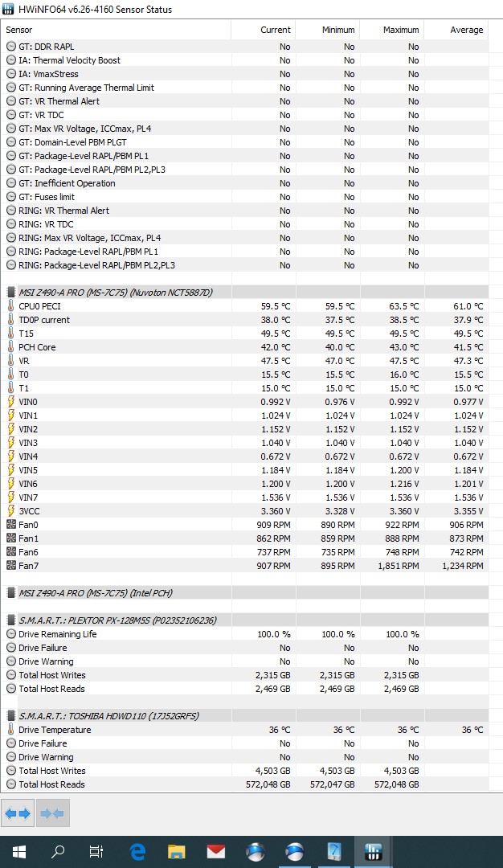The image size is (503, 868).
Task: Click the Current column header
Action: pos(264,30)
